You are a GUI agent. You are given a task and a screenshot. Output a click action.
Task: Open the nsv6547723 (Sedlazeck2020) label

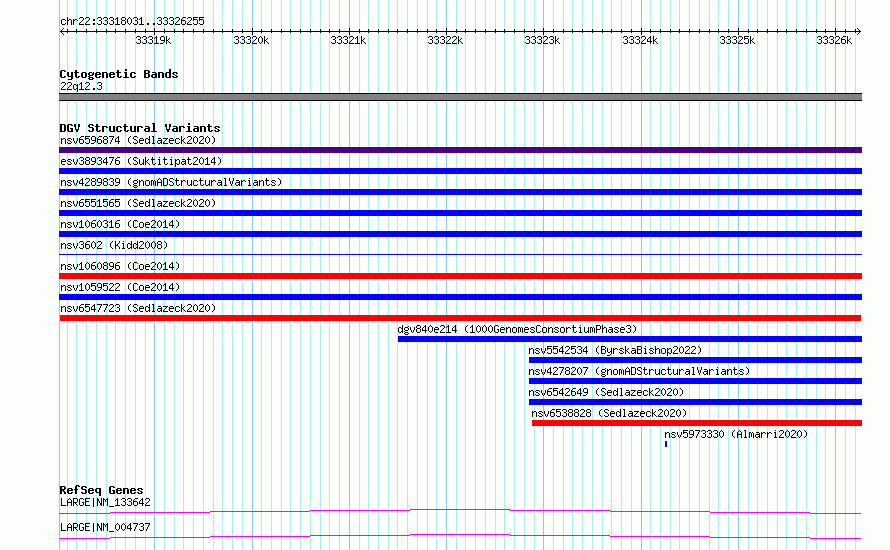click(x=138, y=308)
